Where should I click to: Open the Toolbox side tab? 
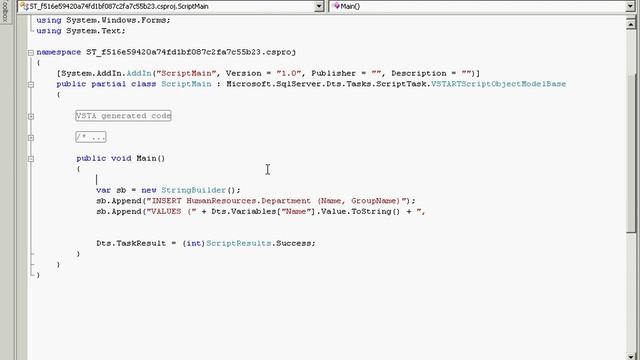5,11
